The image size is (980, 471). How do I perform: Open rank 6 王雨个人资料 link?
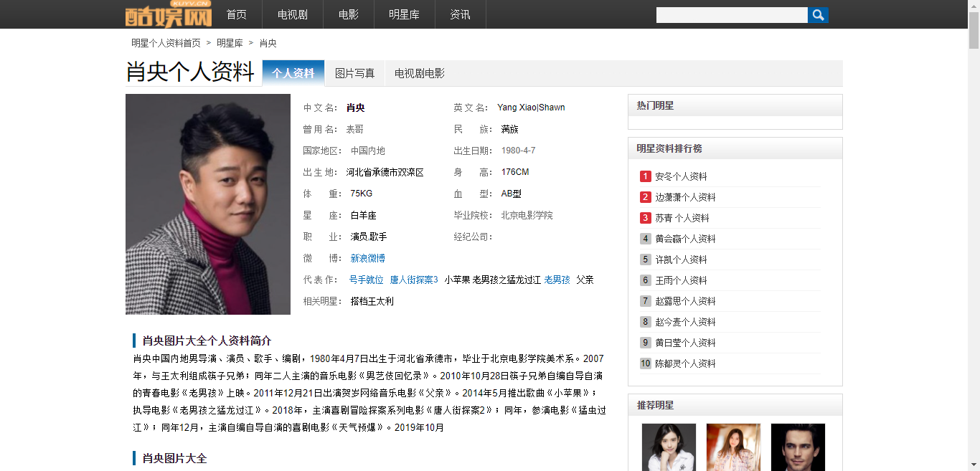[x=681, y=280]
